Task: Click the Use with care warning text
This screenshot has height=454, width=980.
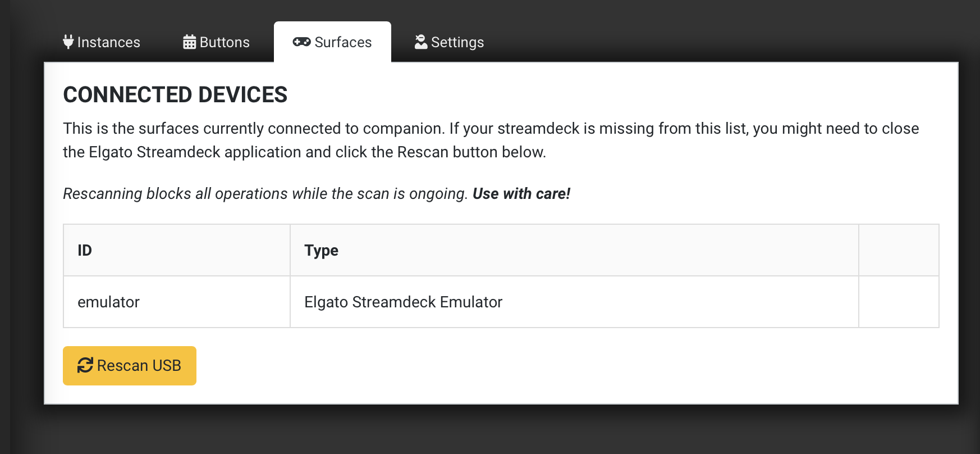Action: [521, 193]
